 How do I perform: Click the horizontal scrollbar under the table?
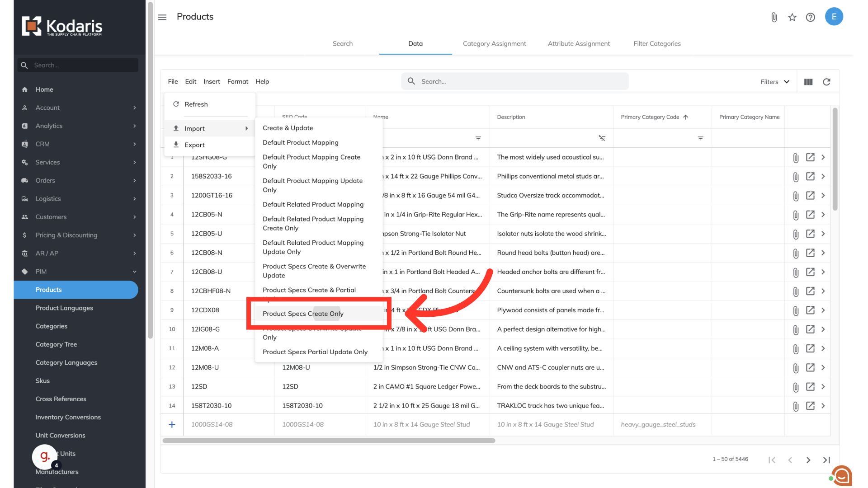(x=329, y=441)
